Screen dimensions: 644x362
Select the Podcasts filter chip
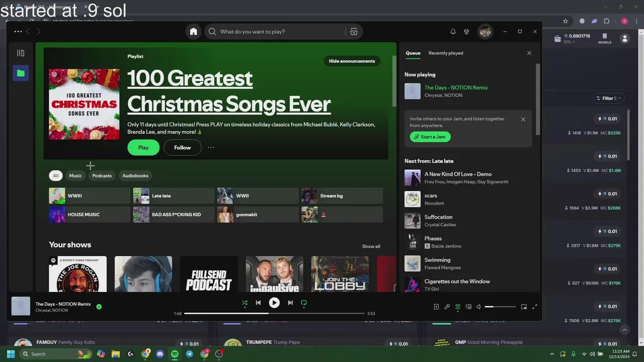tap(102, 175)
